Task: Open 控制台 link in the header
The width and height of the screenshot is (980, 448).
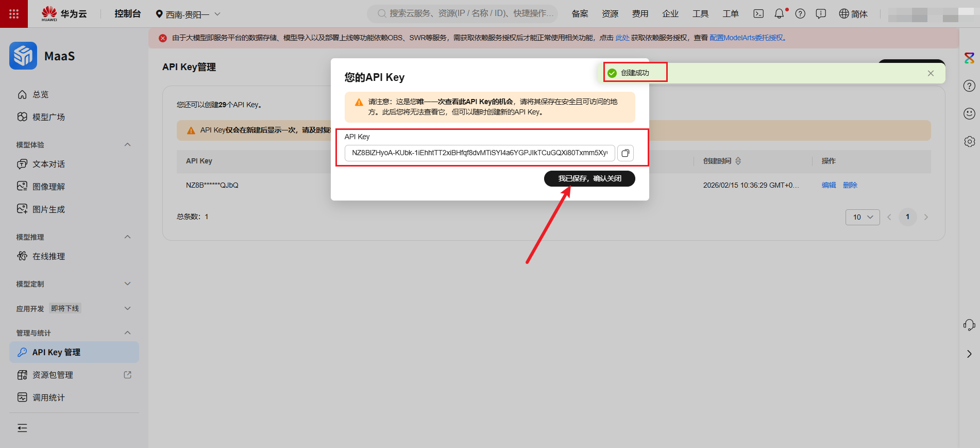Action: click(127, 14)
